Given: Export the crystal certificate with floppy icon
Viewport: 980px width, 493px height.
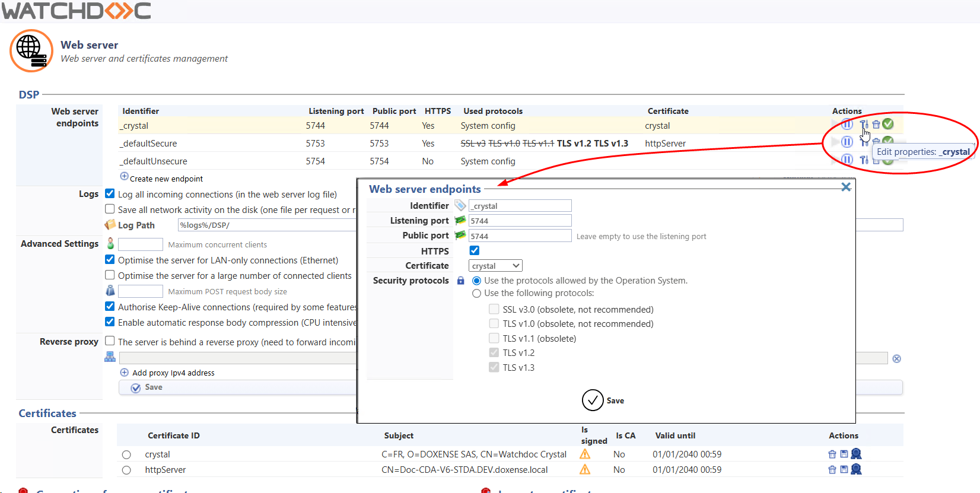Looking at the screenshot, I should click(x=844, y=454).
